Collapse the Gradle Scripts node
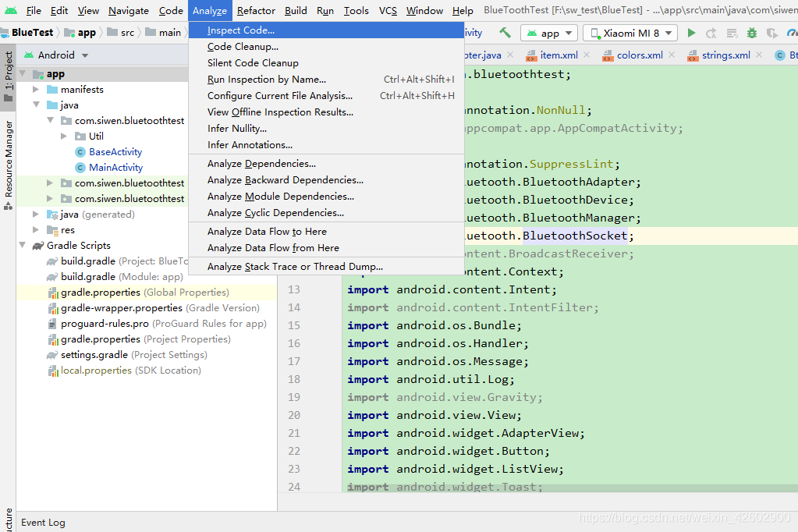The image size is (798, 532). pos(23,246)
